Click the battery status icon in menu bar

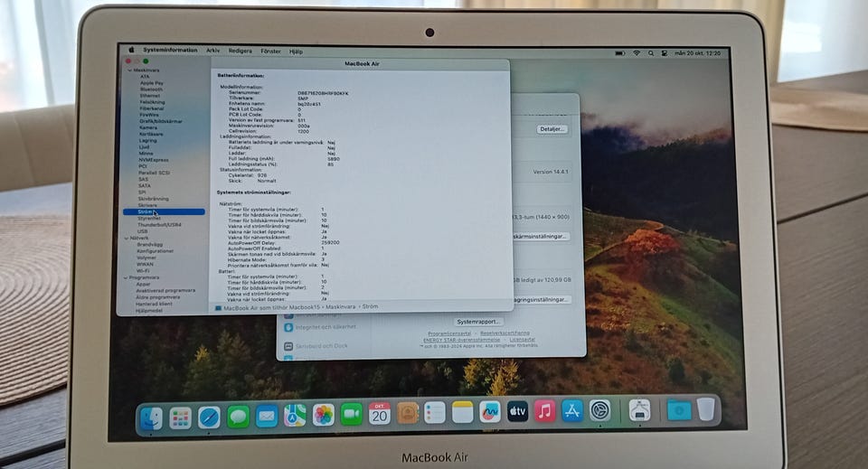620,53
